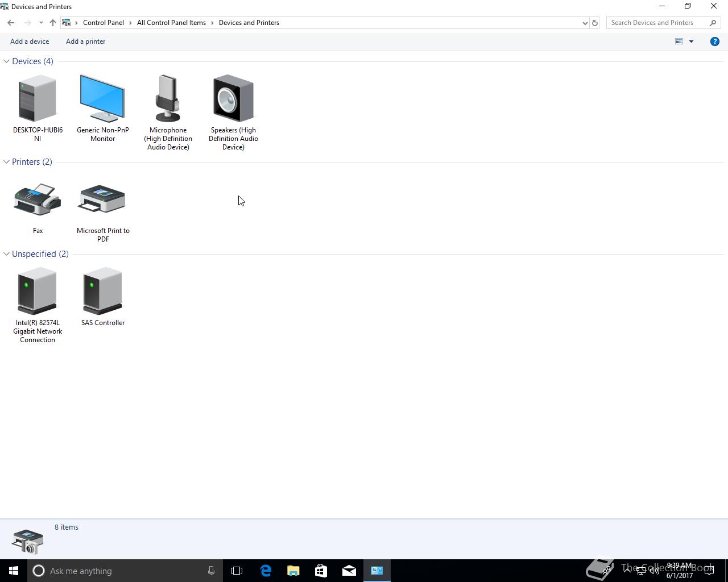The height and width of the screenshot is (582, 728).
Task: Open File Explorer from taskbar
Action: (293, 571)
